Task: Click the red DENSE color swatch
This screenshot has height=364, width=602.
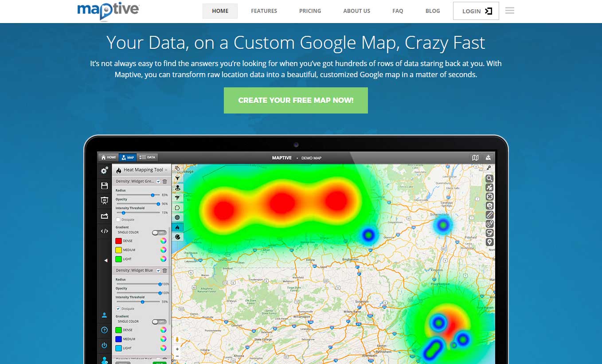Action: (118, 241)
